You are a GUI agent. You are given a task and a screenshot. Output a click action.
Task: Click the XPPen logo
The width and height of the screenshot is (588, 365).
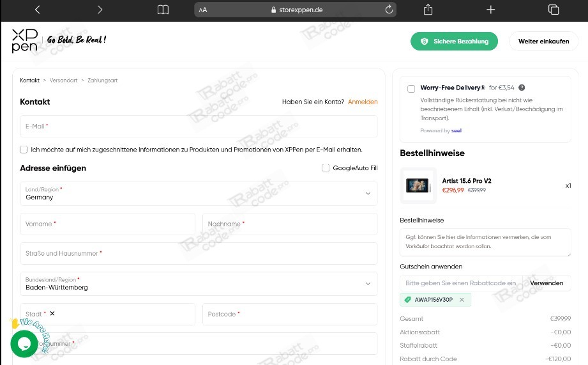[x=25, y=40]
